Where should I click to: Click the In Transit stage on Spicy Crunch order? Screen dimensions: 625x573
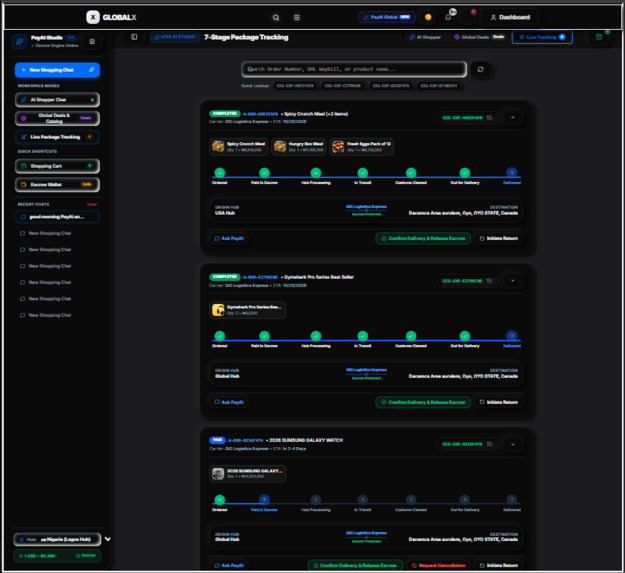click(363, 173)
